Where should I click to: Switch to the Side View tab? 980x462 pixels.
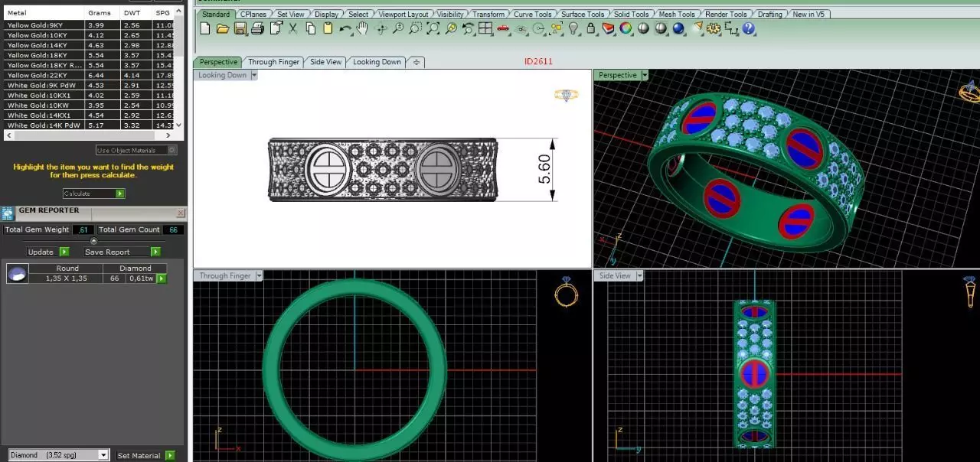(326, 62)
